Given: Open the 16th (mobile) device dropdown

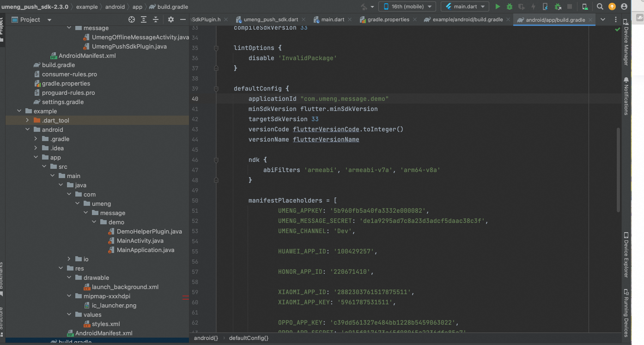Looking at the screenshot, I should 407,6.
